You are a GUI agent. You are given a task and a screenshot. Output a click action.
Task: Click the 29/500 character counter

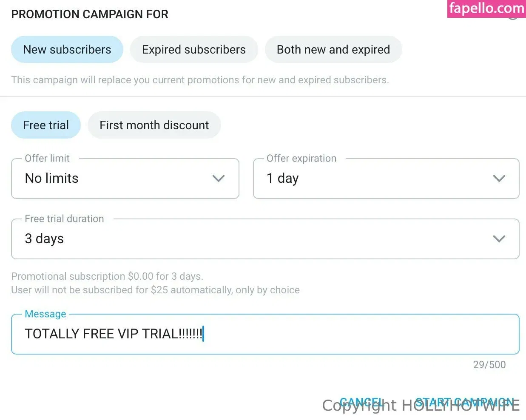click(489, 365)
